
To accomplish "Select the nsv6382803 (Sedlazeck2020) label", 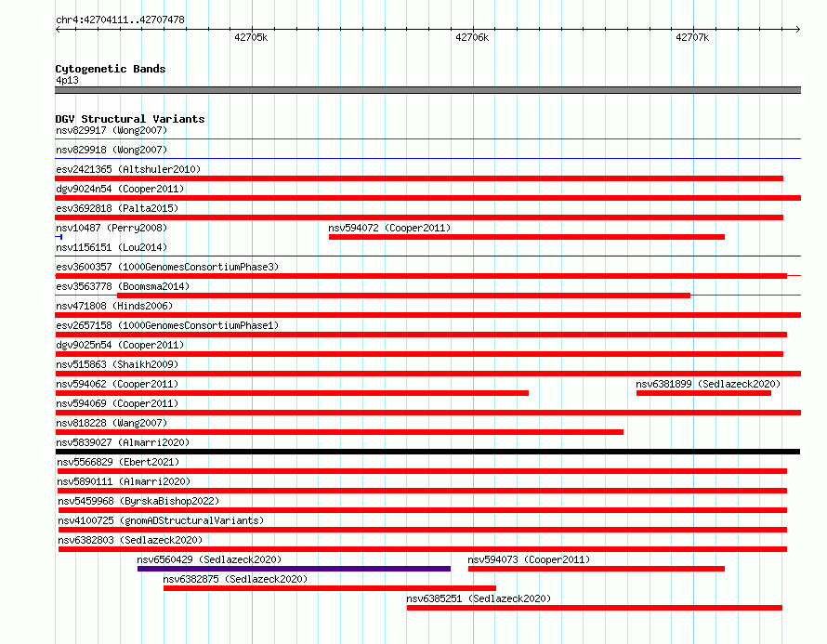I will [x=130, y=540].
